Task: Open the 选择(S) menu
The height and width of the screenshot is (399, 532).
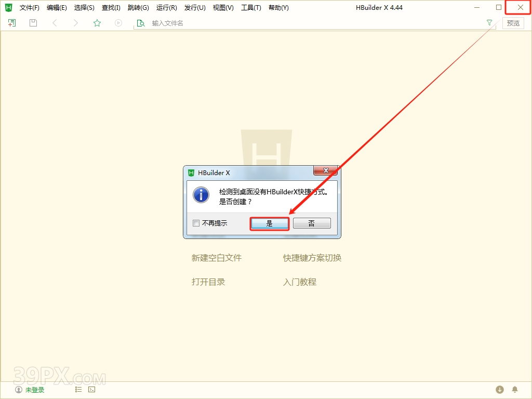Action: (x=84, y=7)
